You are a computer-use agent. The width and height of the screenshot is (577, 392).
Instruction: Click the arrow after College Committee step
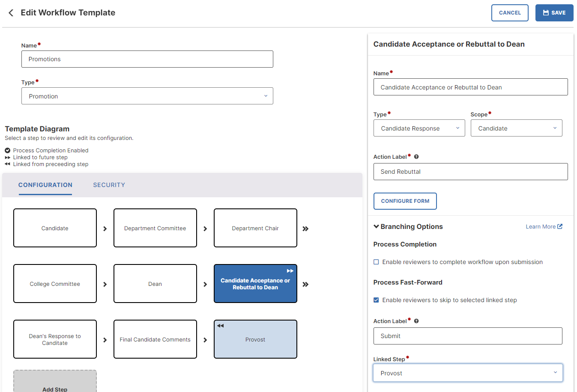click(105, 285)
